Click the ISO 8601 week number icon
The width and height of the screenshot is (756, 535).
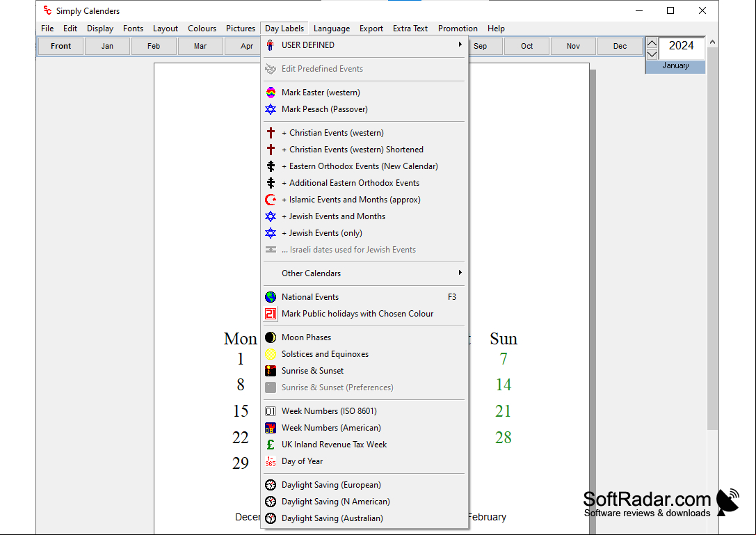[271, 411]
